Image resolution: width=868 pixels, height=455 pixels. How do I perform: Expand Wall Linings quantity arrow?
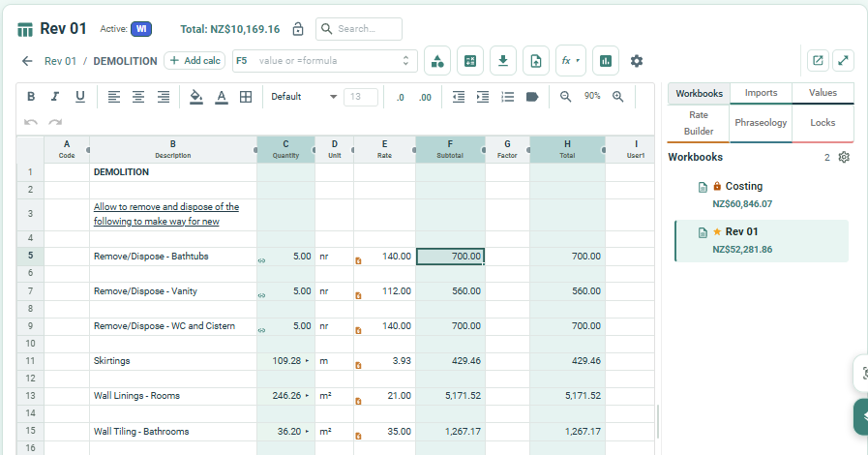pyautogui.click(x=307, y=396)
